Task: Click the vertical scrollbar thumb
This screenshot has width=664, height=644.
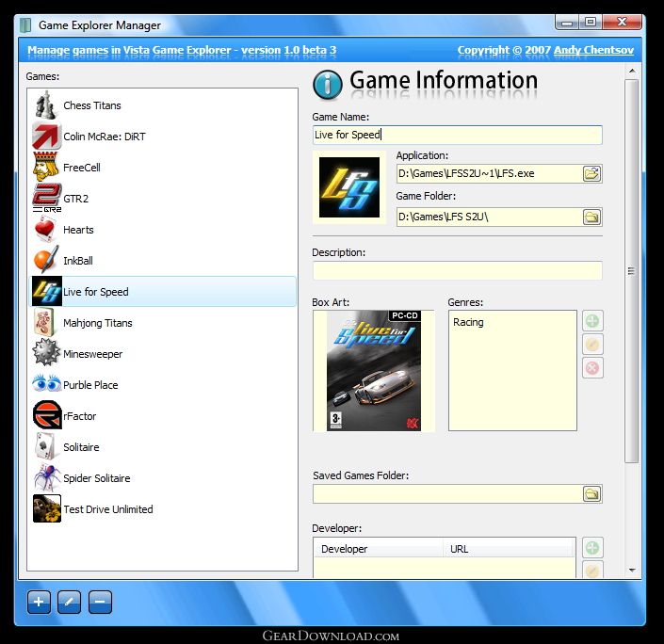Action: (631, 271)
